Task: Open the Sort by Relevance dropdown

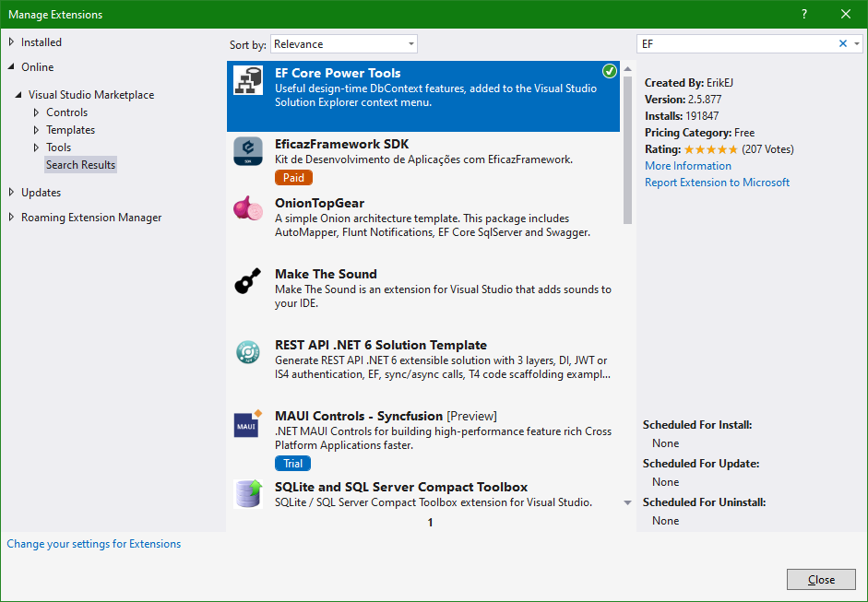Action: point(344,44)
